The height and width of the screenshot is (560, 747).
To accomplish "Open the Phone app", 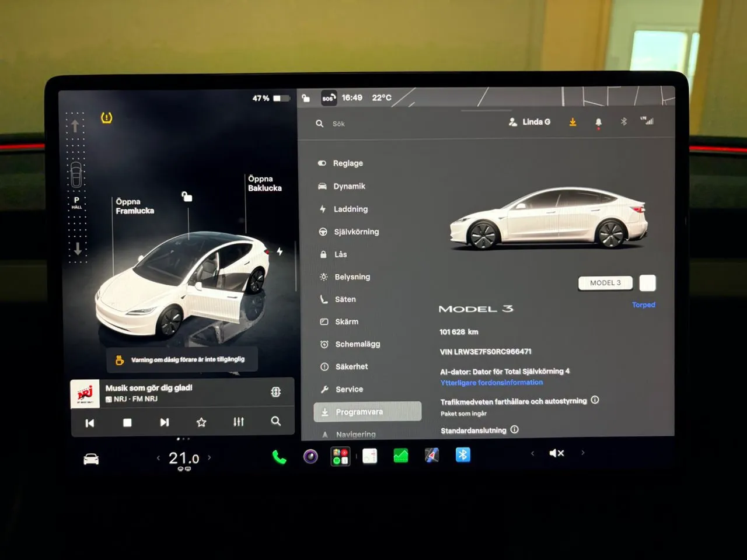I will (x=280, y=457).
